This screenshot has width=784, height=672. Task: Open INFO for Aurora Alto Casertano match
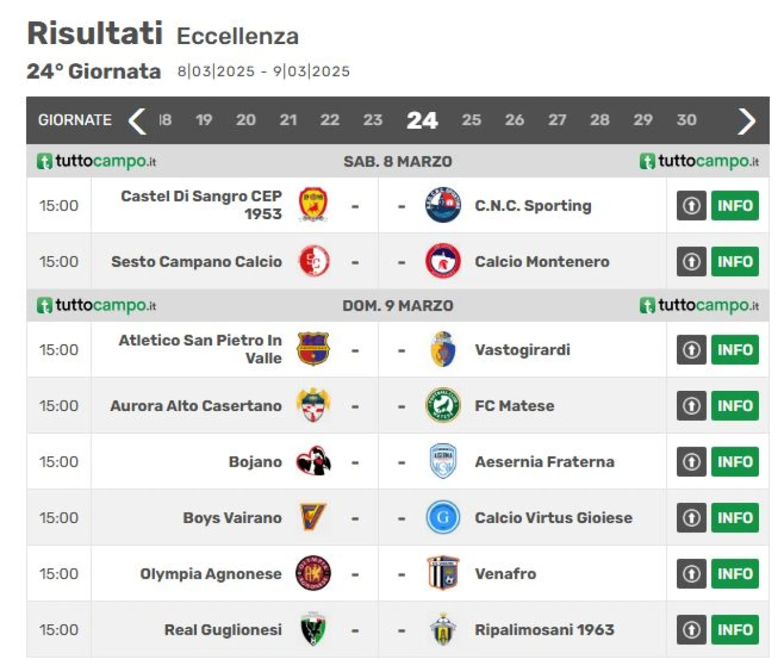click(x=735, y=406)
